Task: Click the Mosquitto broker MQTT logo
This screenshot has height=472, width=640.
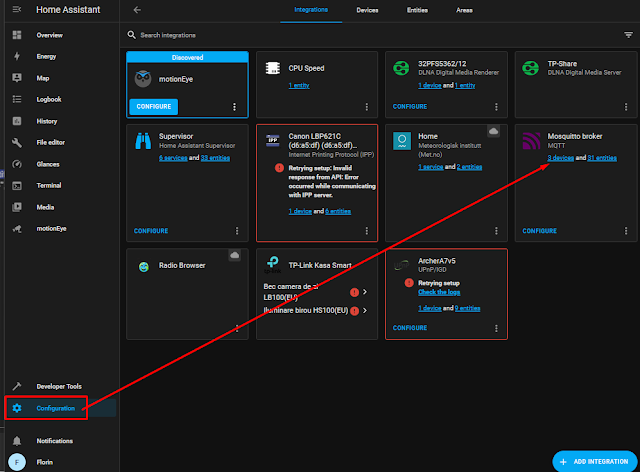Action: [531, 141]
